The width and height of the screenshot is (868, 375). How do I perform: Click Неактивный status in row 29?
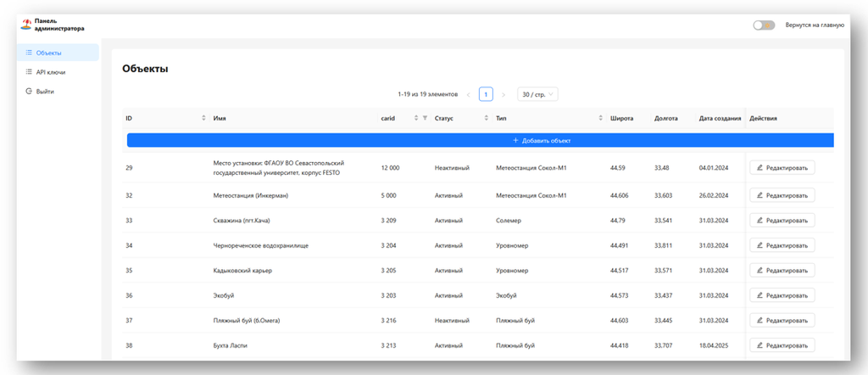[x=453, y=167]
